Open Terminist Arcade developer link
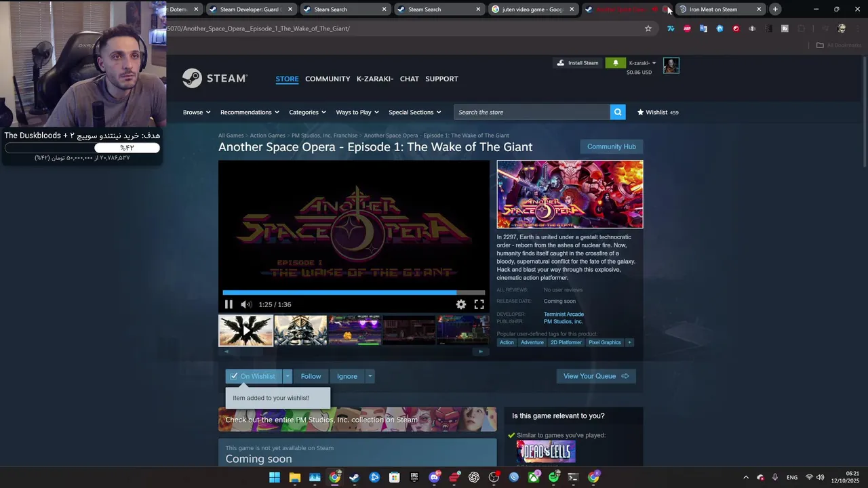Screen dimensions: 868x488 click(x=564, y=314)
